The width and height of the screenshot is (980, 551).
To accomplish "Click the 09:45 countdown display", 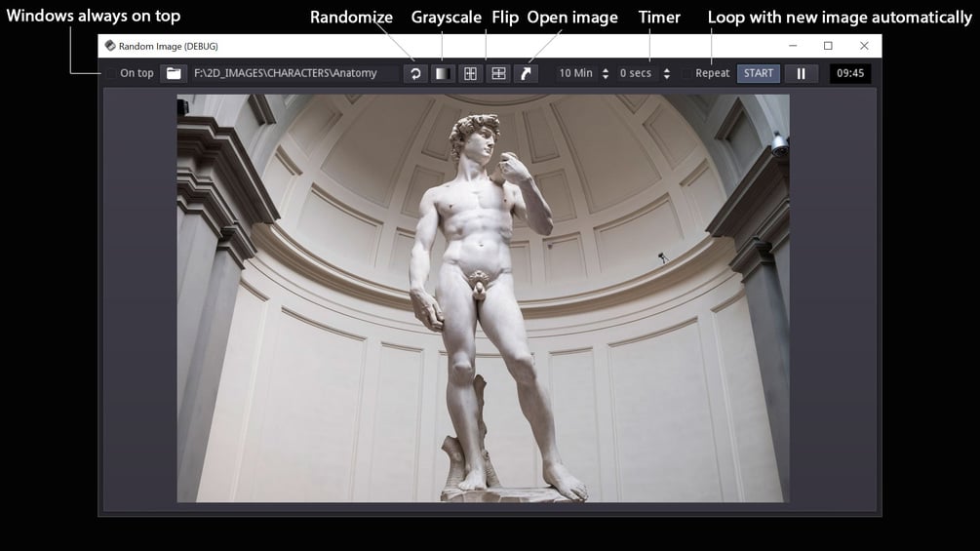I will tap(850, 73).
